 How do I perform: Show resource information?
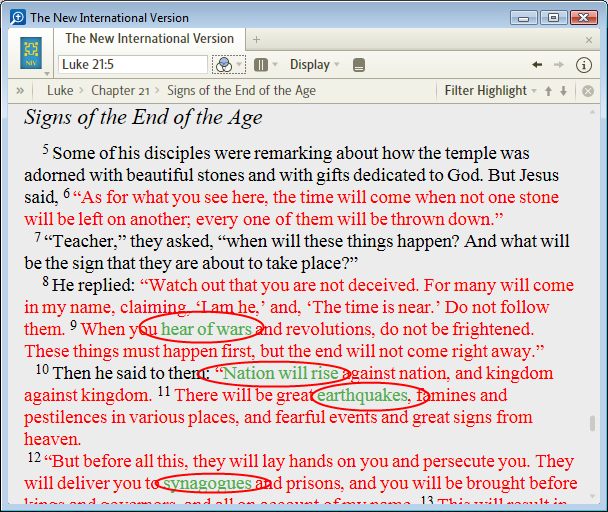[584, 65]
